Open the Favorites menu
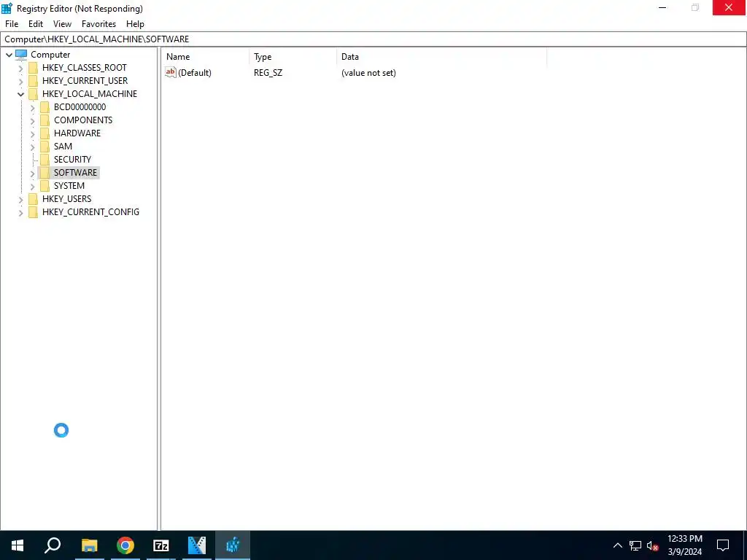The image size is (747, 560). pyautogui.click(x=98, y=24)
